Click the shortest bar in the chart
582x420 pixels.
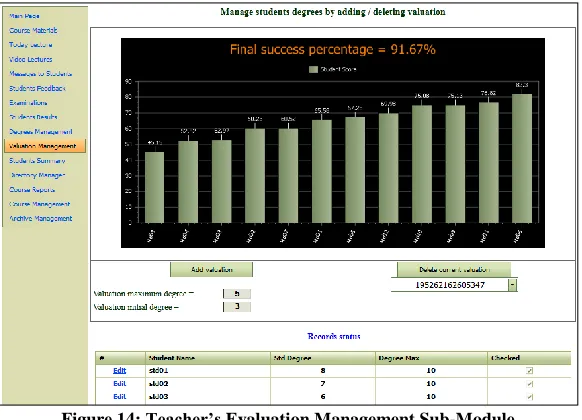point(154,187)
